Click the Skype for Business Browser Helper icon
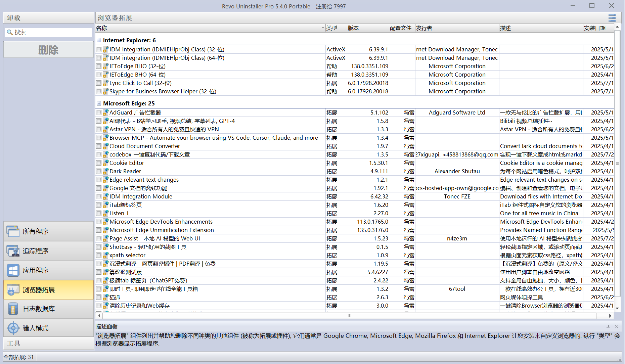Screen dimensions: 625x364 tap(105, 91)
